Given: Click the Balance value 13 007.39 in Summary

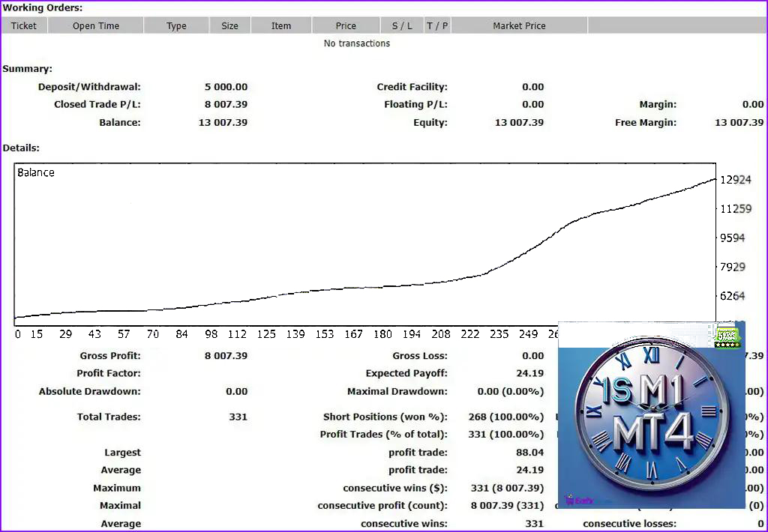Looking at the screenshot, I should pyautogui.click(x=223, y=122).
